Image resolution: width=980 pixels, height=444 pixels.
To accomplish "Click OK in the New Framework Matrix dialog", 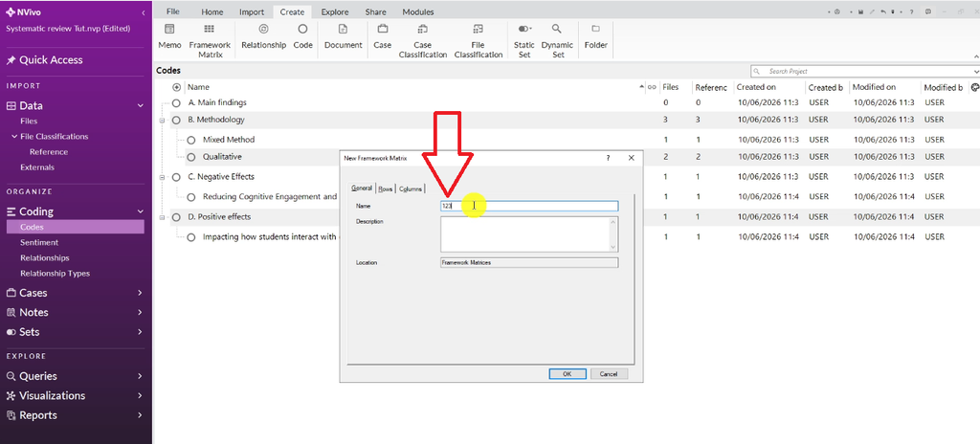I will [568, 374].
